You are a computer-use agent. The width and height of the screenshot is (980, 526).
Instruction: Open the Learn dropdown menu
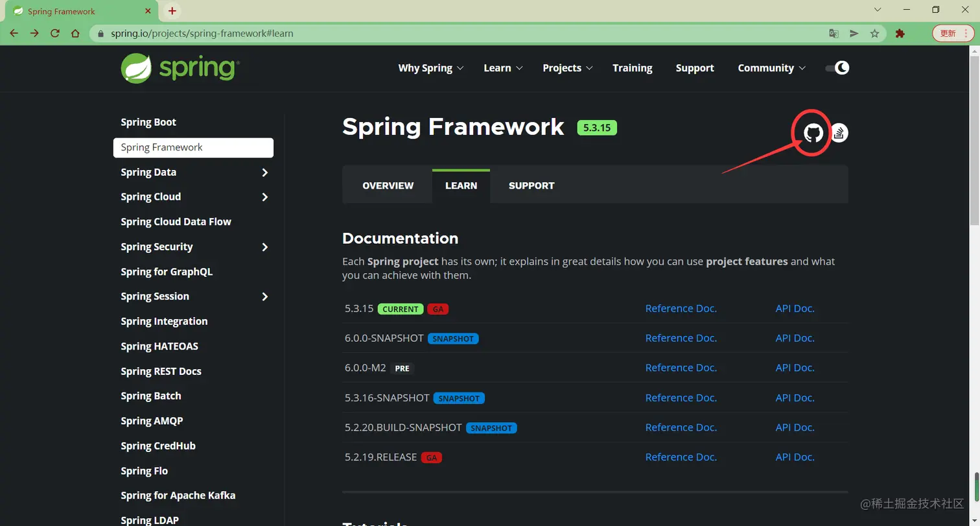click(503, 67)
